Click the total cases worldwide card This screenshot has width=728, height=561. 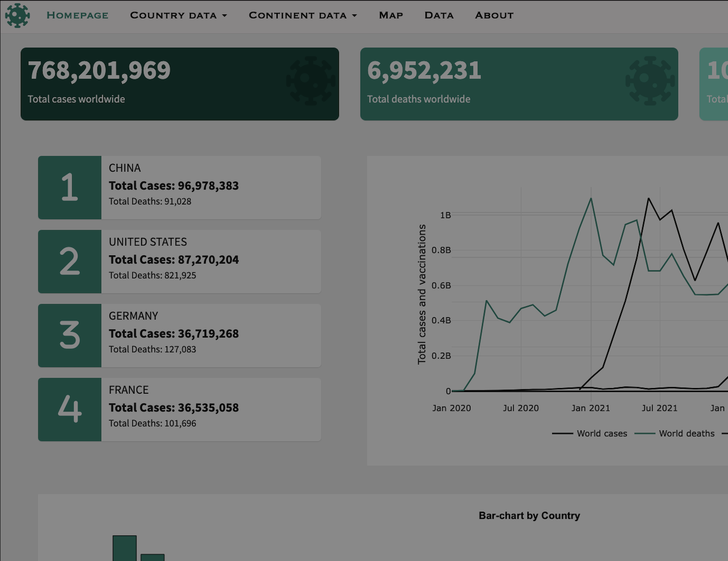tap(180, 84)
